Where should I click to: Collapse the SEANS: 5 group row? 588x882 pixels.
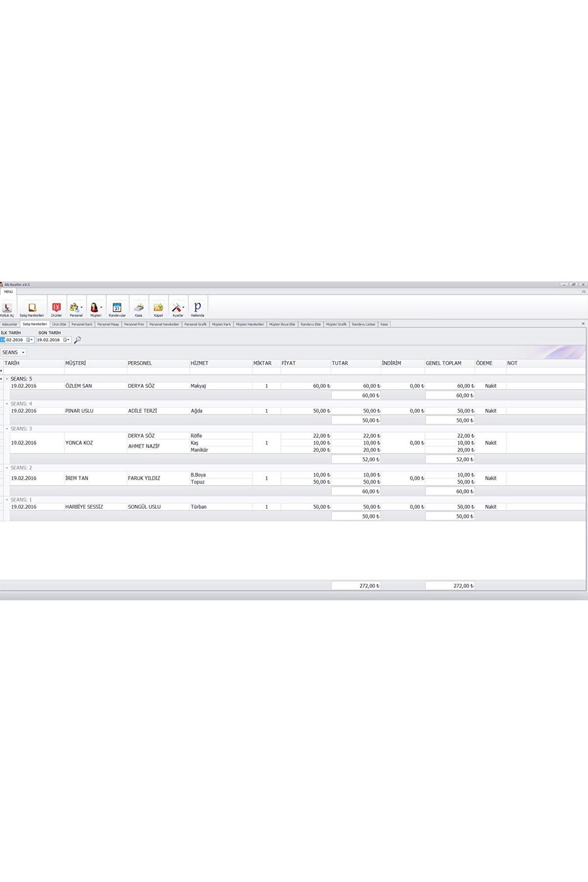(x=7, y=379)
